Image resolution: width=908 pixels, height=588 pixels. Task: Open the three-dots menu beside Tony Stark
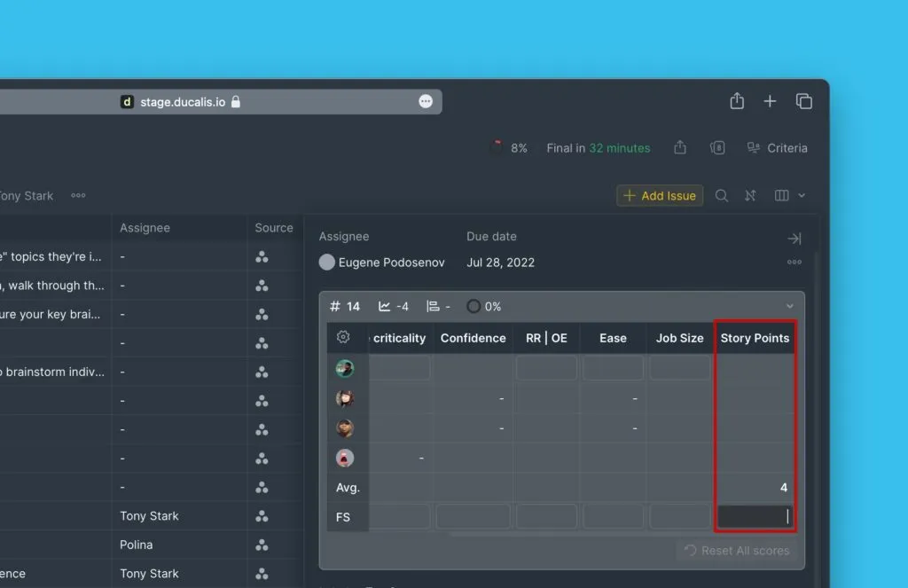coord(78,196)
